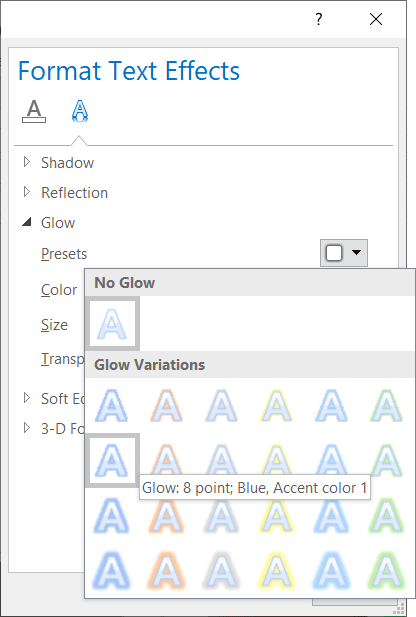
Task: Apply the last-row gray glow preset
Action: 222,571
